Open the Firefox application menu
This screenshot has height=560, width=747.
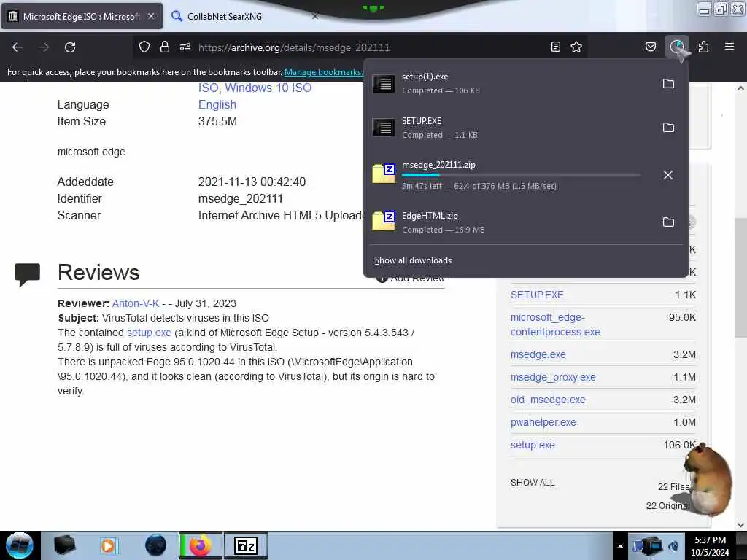(729, 47)
